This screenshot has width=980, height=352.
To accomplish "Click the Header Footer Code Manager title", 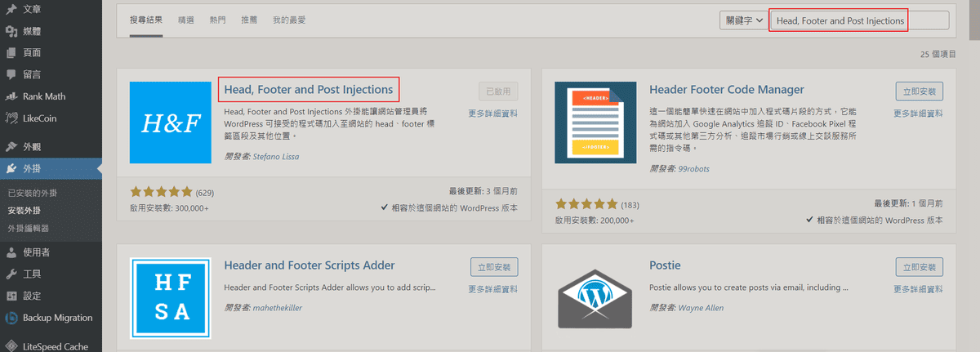I will [x=727, y=90].
